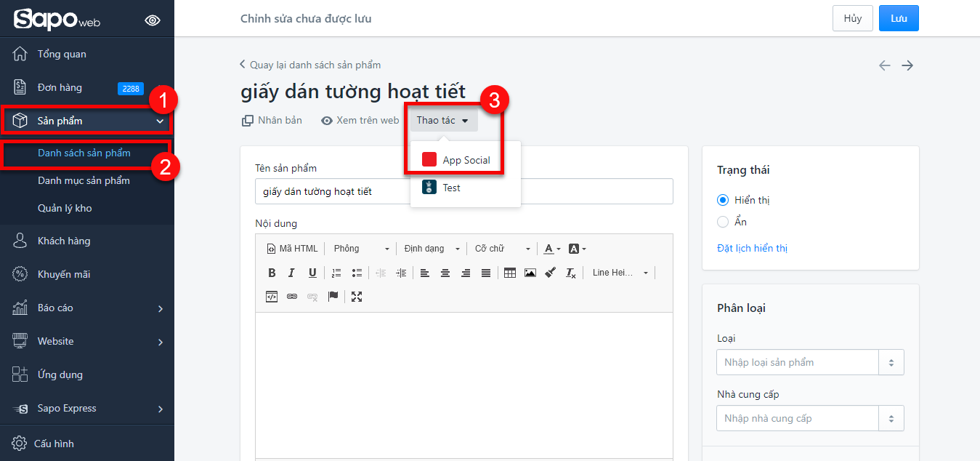Click the unlink icon
Viewport: 980px width, 461px height.
tap(312, 297)
